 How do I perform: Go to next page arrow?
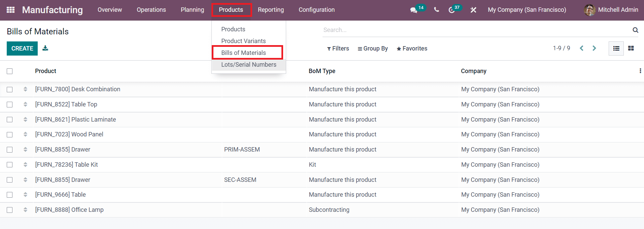click(x=594, y=48)
